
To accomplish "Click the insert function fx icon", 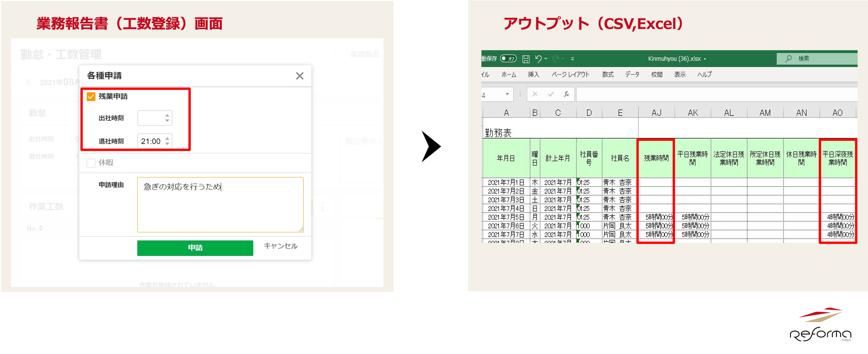I will click(566, 95).
